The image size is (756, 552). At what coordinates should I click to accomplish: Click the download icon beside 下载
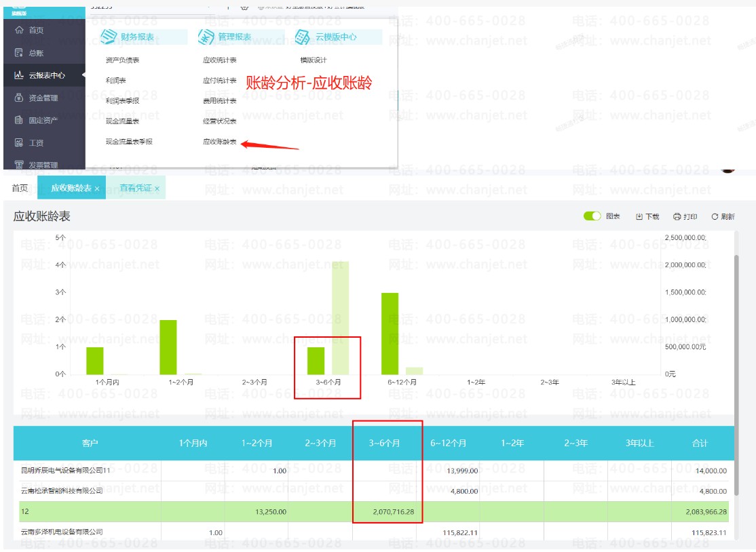coord(639,217)
